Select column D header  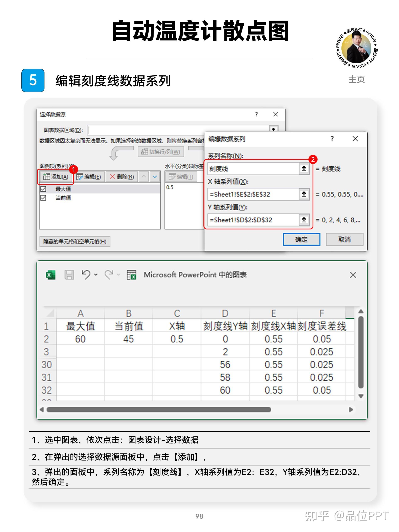pos(225,313)
